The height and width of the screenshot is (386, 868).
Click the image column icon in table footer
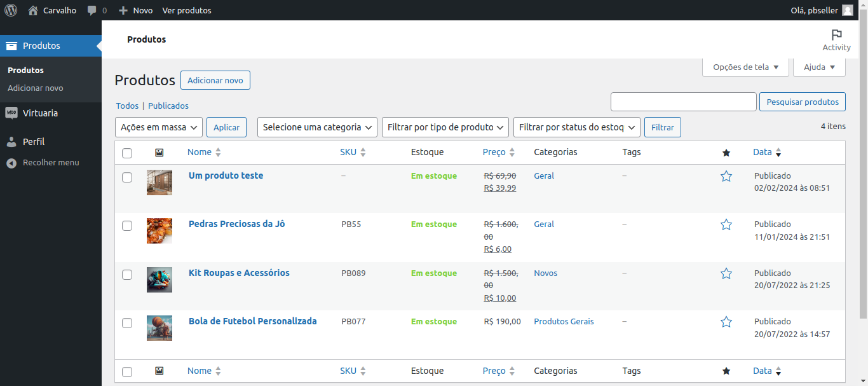159,371
